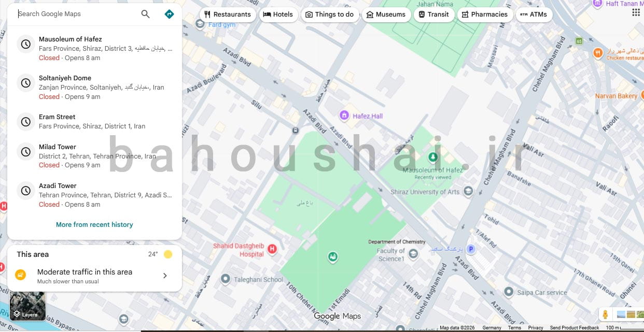Viewport: 644px width, 332px height.
Task: Click the route 65 road shield
Action: (x=579, y=40)
